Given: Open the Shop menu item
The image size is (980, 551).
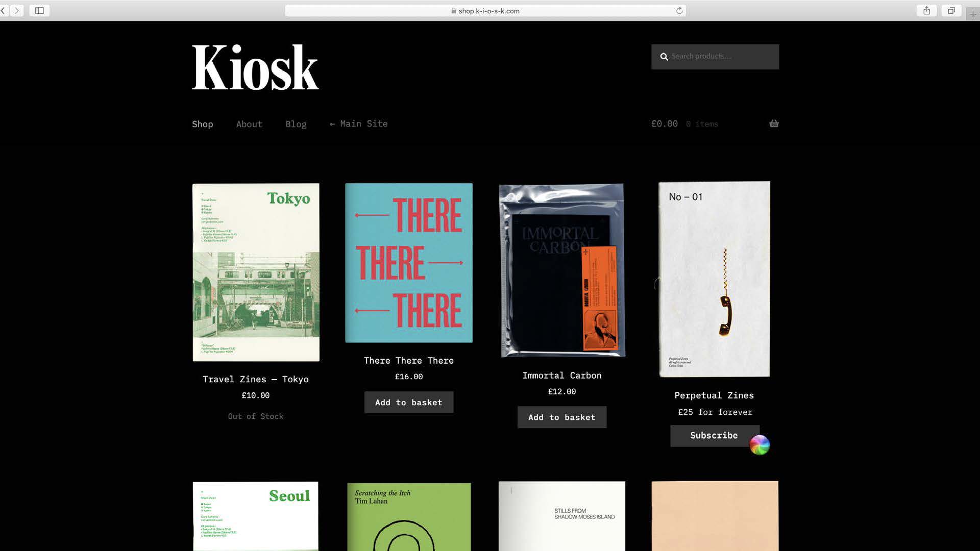Looking at the screenshot, I should pyautogui.click(x=202, y=124).
